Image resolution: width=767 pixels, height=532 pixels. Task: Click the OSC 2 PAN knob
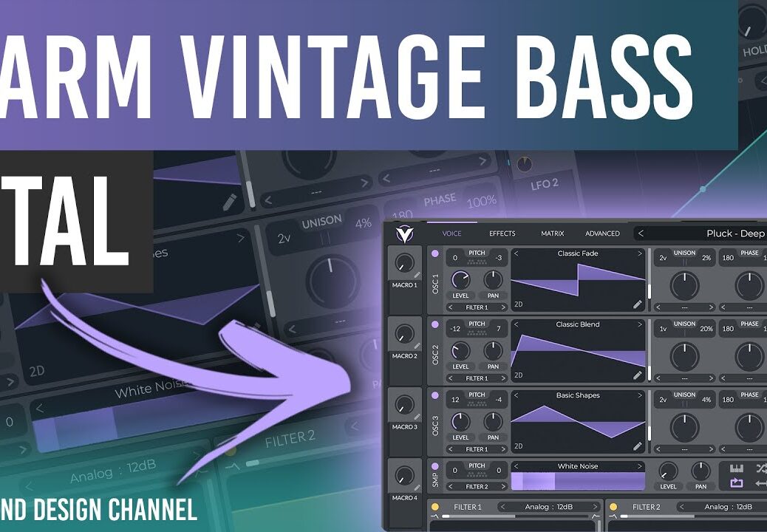click(493, 351)
